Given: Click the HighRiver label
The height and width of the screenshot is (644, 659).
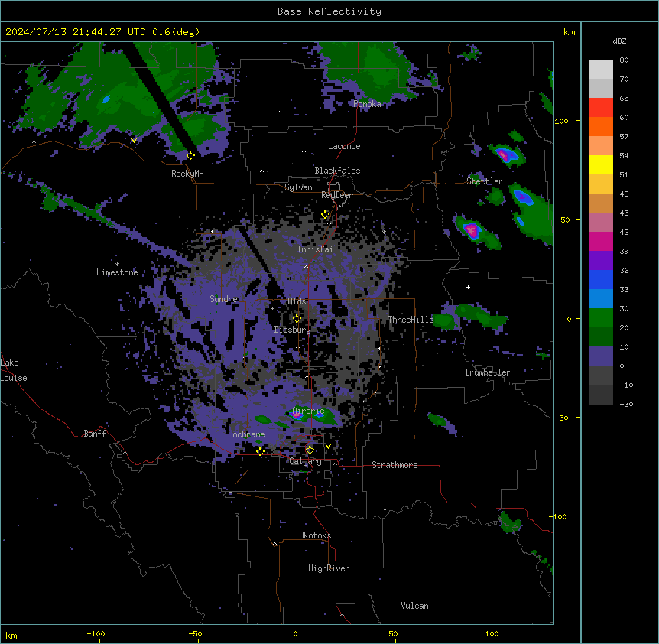Looking at the screenshot, I should pyautogui.click(x=329, y=568).
